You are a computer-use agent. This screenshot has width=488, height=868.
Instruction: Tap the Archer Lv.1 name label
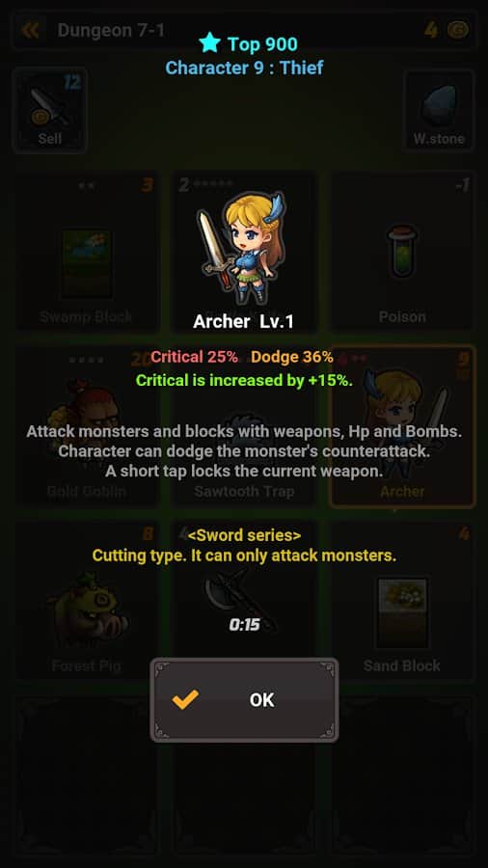point(243,321)
